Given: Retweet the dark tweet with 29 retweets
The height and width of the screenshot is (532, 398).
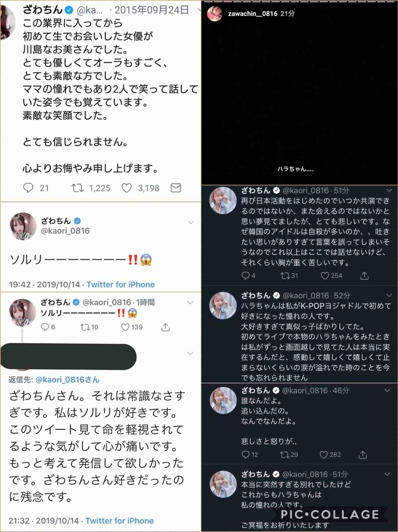Looking at the screenshot, I should click(285, 455).
